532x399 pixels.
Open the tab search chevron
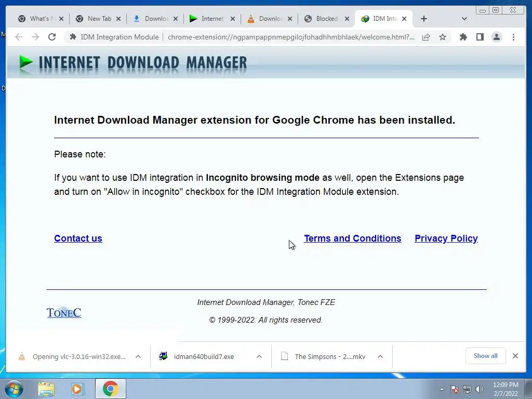pyautogui.click(x=464, y=19)
